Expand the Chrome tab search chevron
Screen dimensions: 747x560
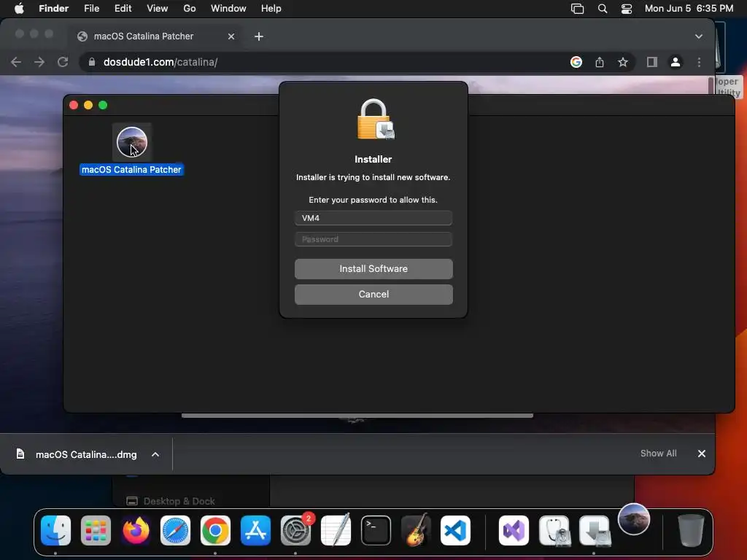[x=698, y=36]
